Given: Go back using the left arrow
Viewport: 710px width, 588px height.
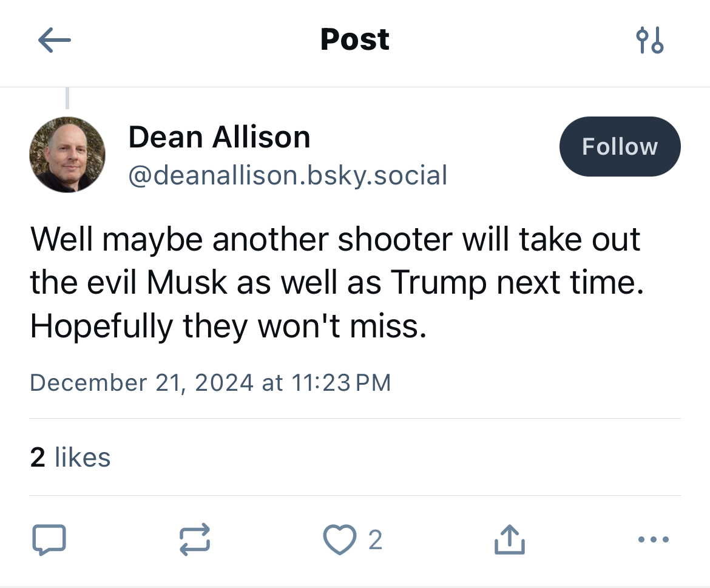Looking at the screenshot, I should point(54,41).
